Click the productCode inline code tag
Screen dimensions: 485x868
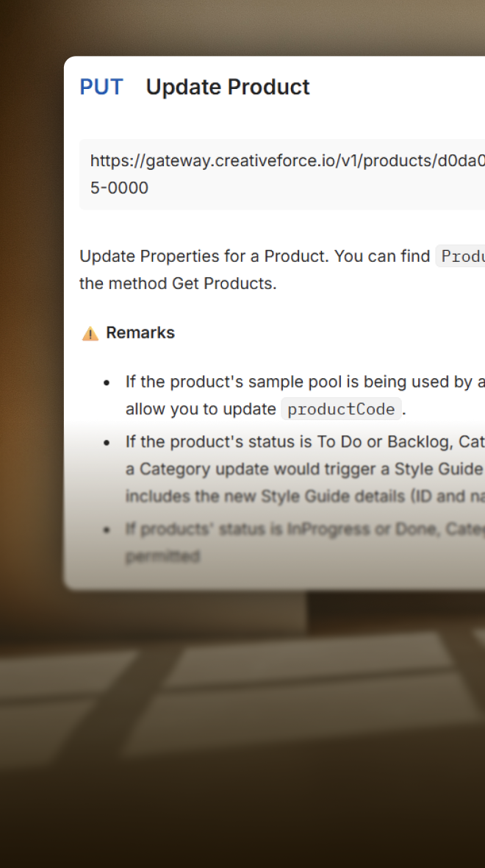pyautogui.click(x=341, y=409)
